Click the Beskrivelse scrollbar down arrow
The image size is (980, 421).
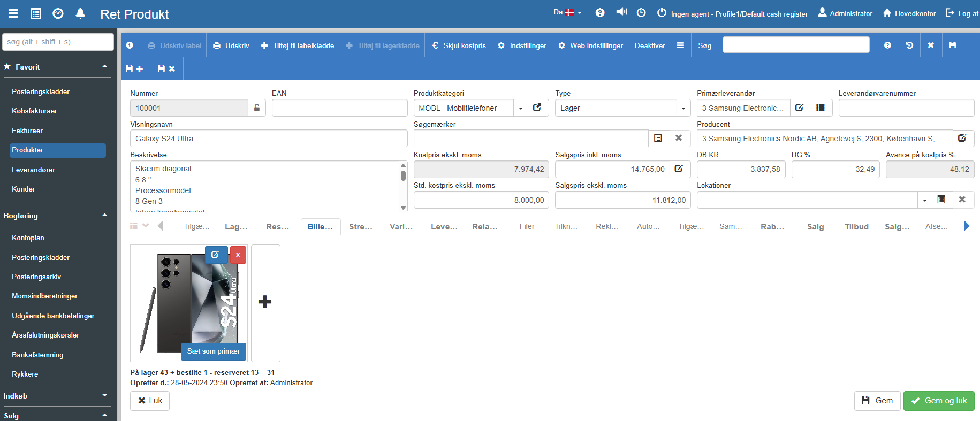point(403,208)
